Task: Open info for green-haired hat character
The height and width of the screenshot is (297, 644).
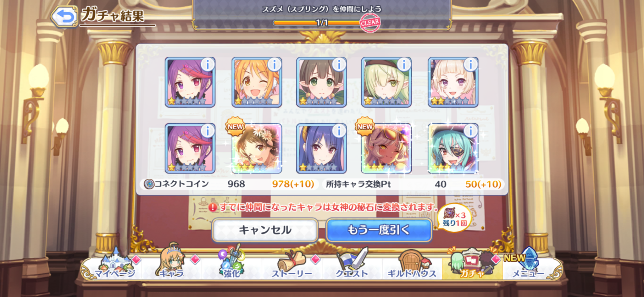Action: [x=404, y=65]
